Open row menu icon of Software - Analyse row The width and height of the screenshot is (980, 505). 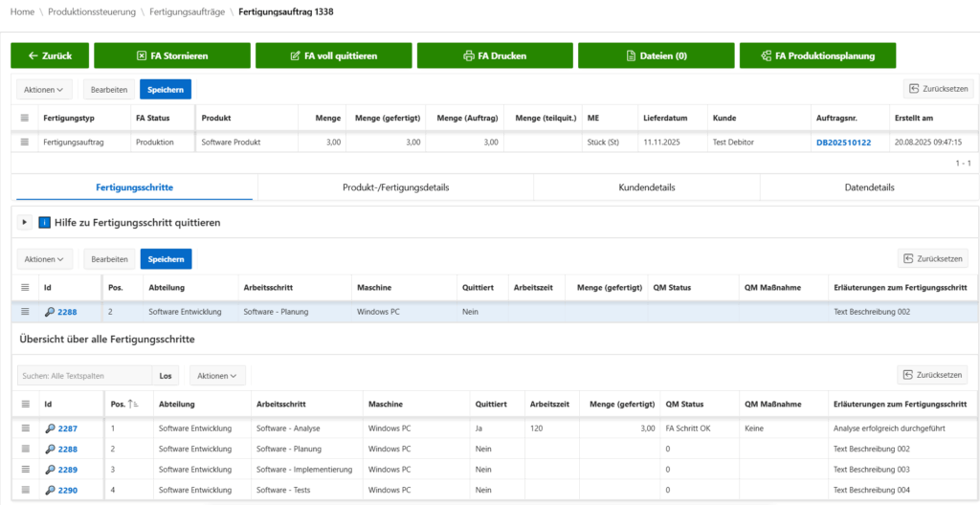(x=25, y=428)
